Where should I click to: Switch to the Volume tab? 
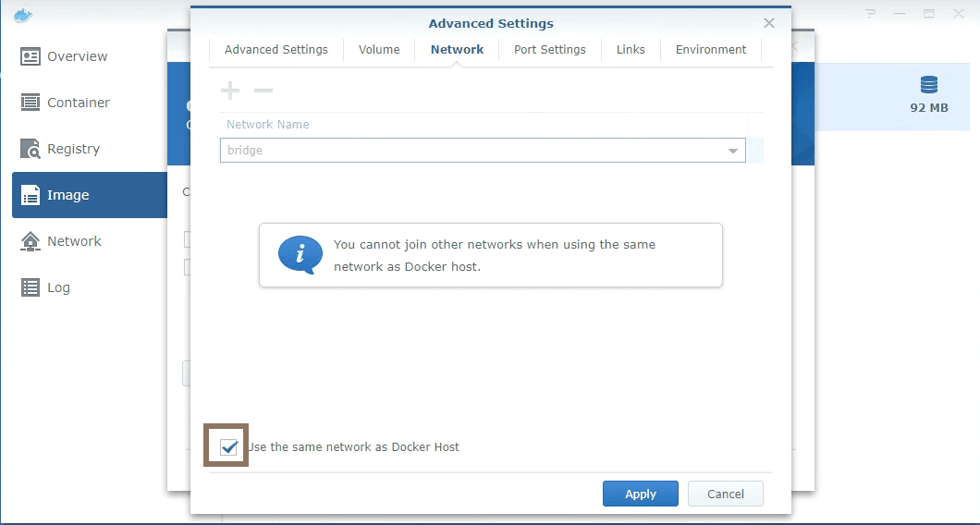(x=379, y=50)
